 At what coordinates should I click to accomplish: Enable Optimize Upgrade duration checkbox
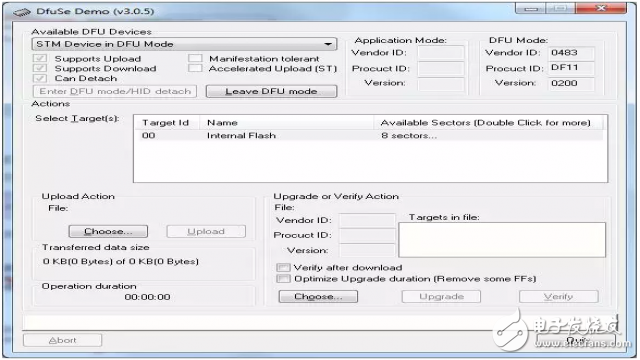pos(283,279)
